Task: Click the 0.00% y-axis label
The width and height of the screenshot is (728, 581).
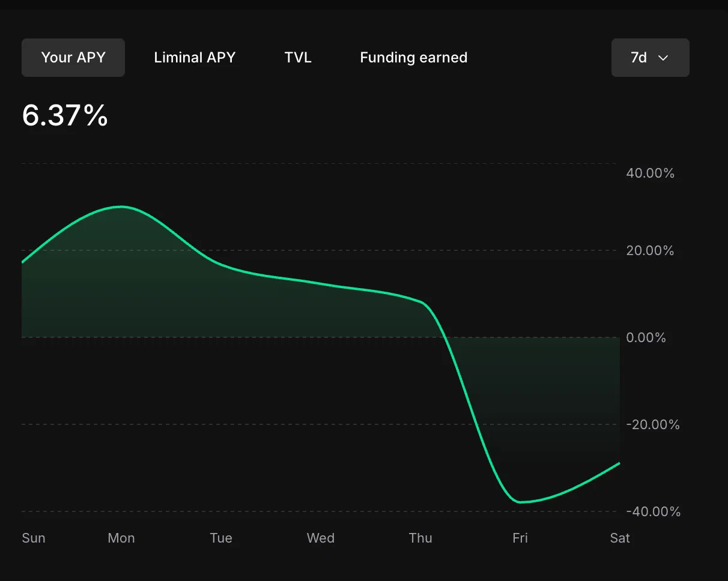Action: click(x=646, y=338)
